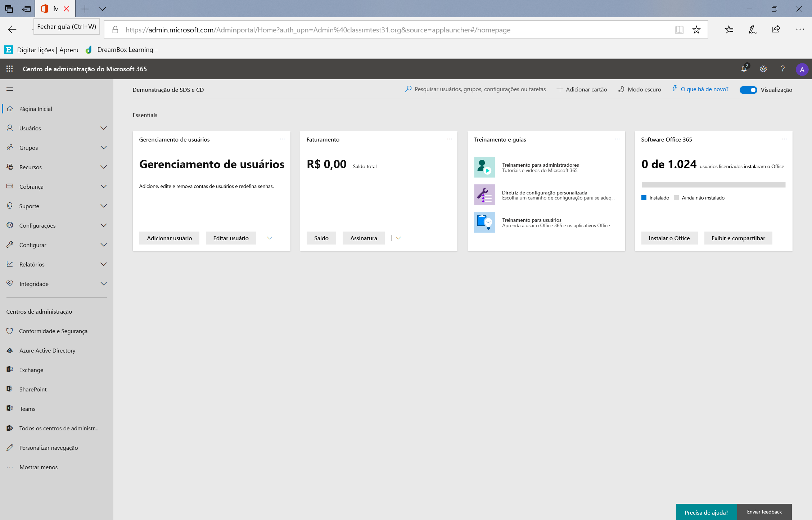
Task: Click Mostrar menos ellipsis item
Action: [39, 467]
